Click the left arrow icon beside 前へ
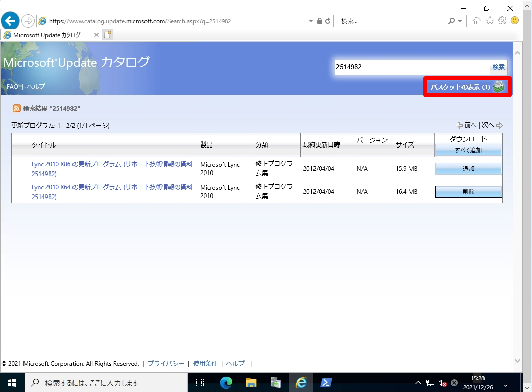This screenshot has width=532, height=392. tap(459, 126)
